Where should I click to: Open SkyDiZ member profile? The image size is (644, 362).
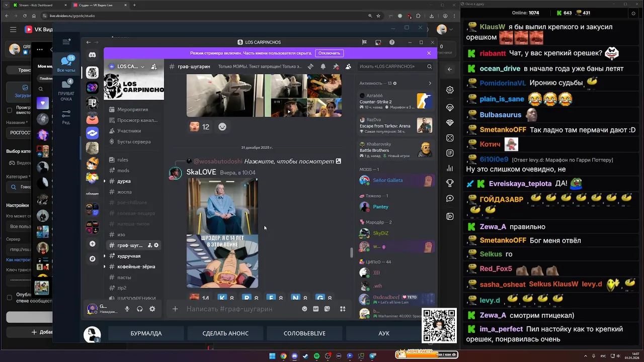pyautogui.click(x=395, y=233)
